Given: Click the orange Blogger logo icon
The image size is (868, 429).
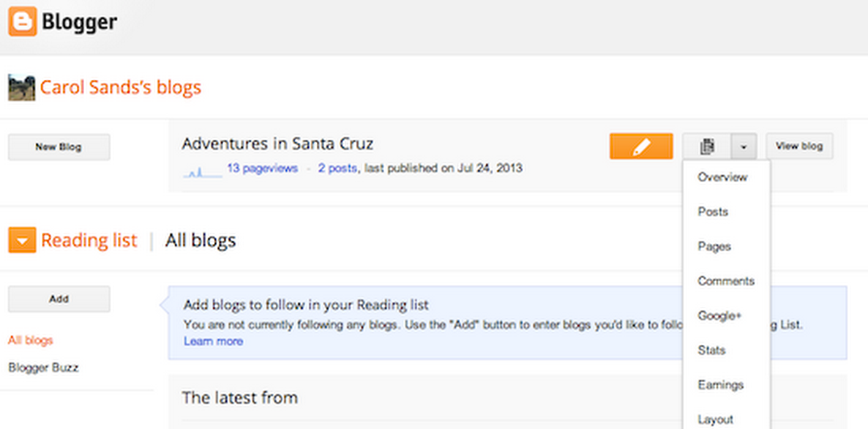Looking at the screenshot, I should (x=22, y=22).
